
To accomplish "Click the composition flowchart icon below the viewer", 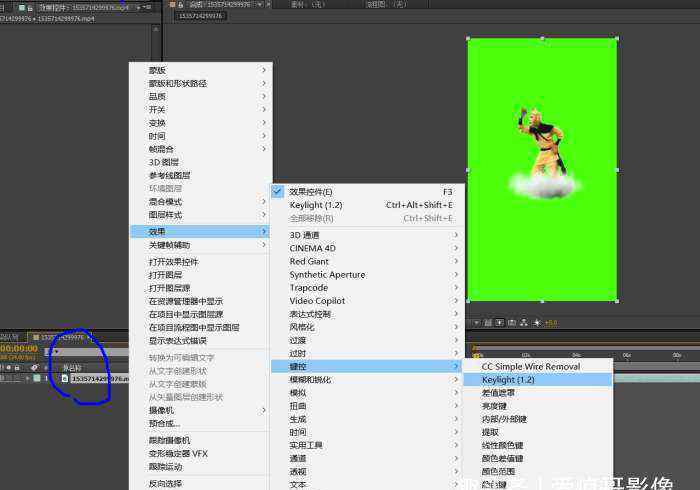I will click(x=524, y=322).
